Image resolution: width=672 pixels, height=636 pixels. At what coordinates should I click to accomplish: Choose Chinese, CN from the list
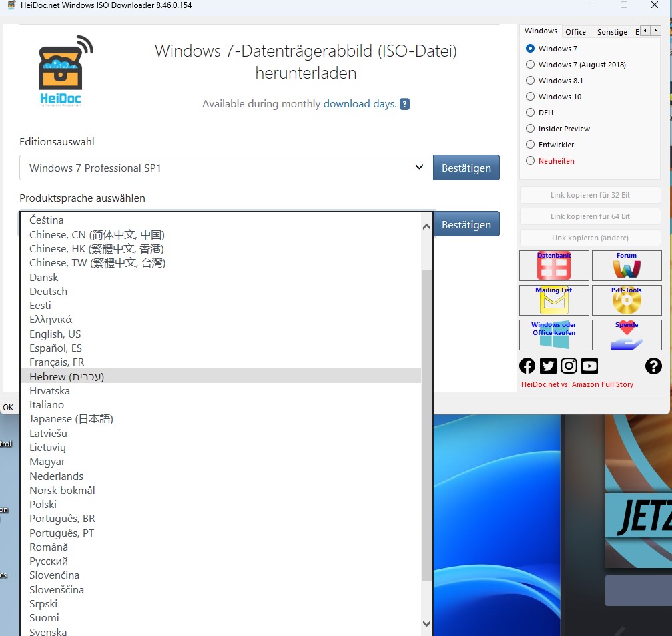[x=221, y=234]
